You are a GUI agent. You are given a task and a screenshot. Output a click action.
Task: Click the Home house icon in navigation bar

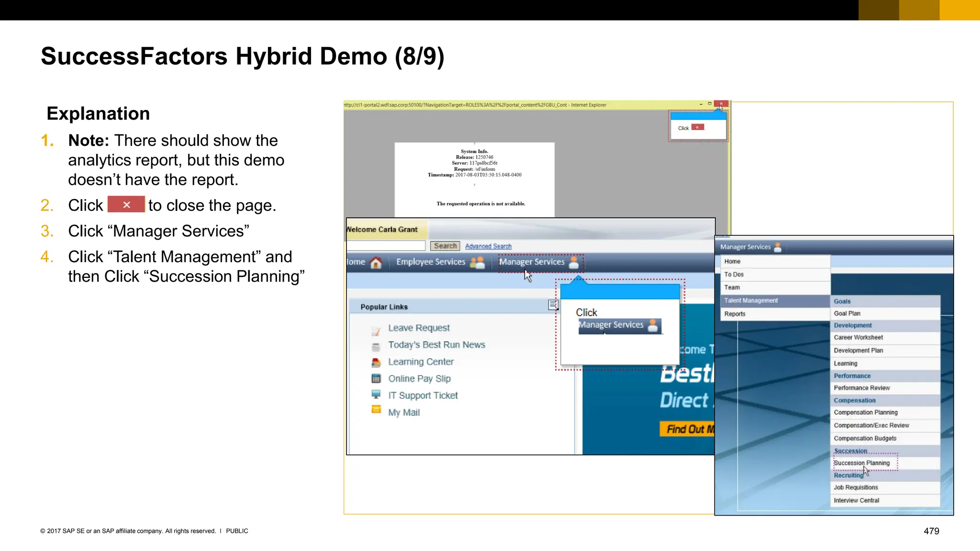click(x=376, y=263)
